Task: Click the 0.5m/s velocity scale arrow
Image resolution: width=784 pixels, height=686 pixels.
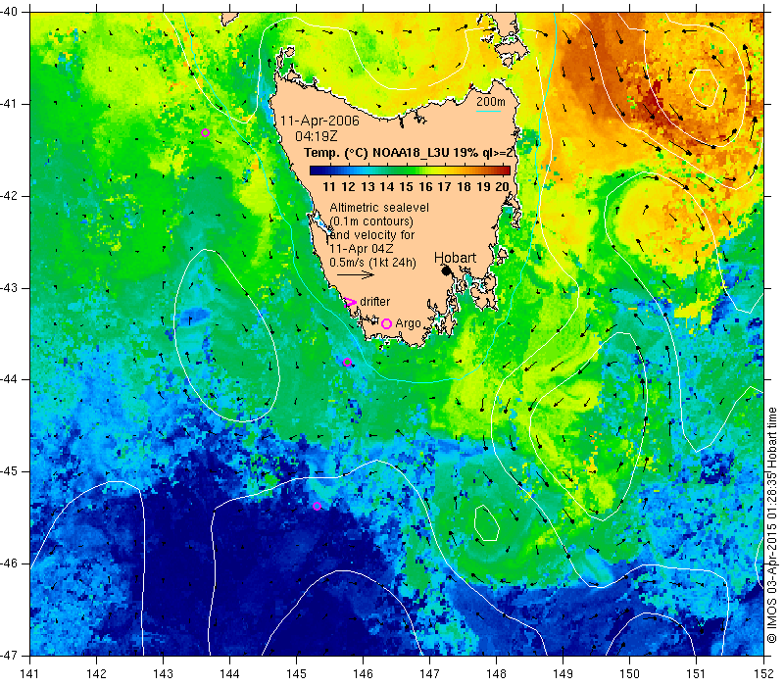Action: [356, 274]
